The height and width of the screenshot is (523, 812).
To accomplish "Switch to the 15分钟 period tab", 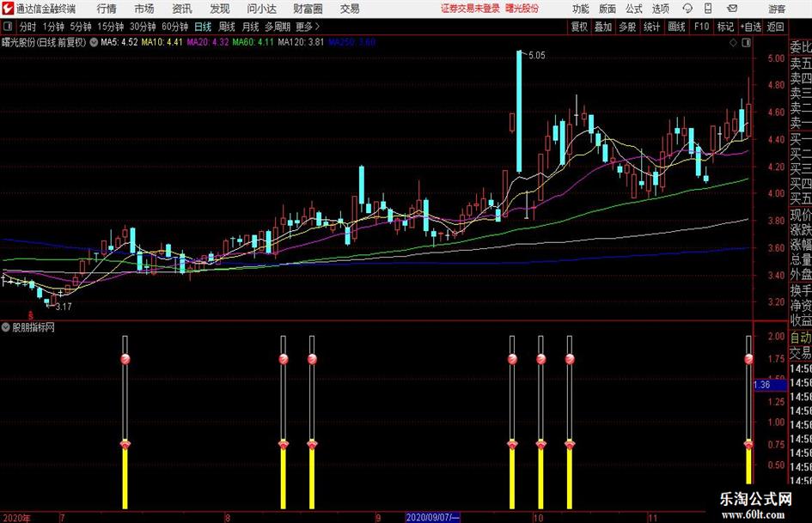I will click(x=110, y=27).
